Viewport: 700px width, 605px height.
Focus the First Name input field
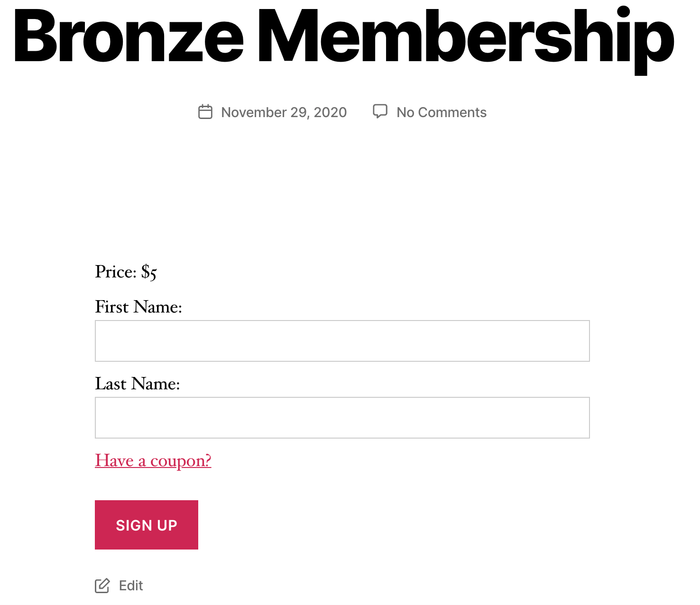click(342, 341)
